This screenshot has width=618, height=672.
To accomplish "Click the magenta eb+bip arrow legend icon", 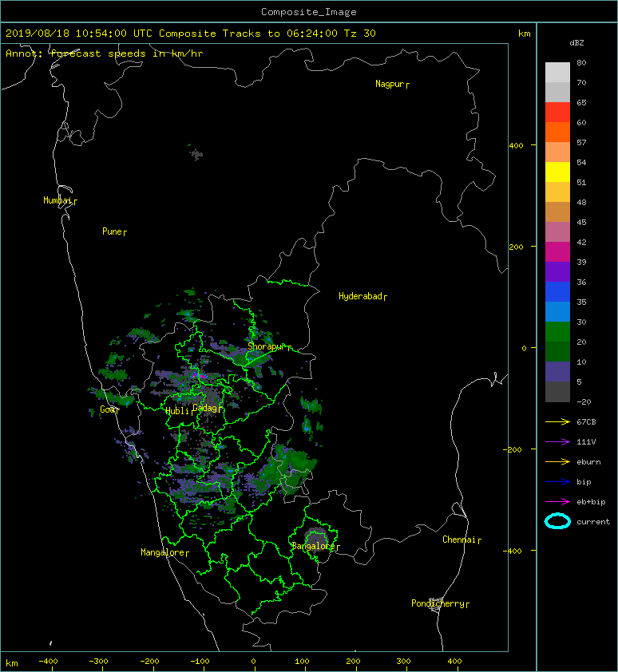I will coord(557,501).
